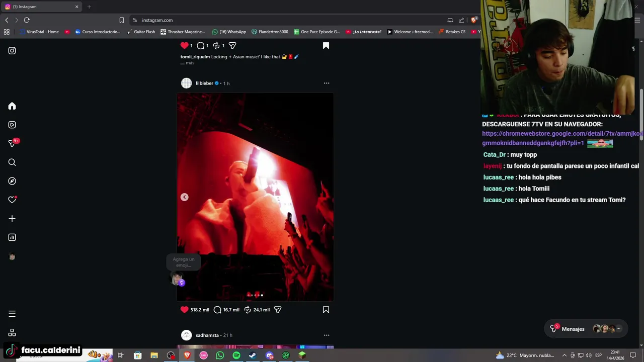Open sadhamsta profile username link

click(207, 335)
